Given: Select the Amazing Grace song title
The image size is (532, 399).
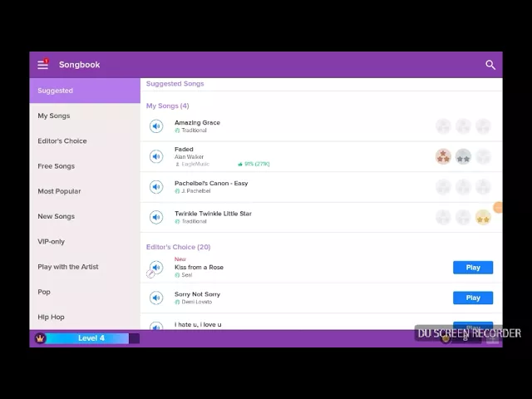Looking at the screenshot, I should click(198, 122).
